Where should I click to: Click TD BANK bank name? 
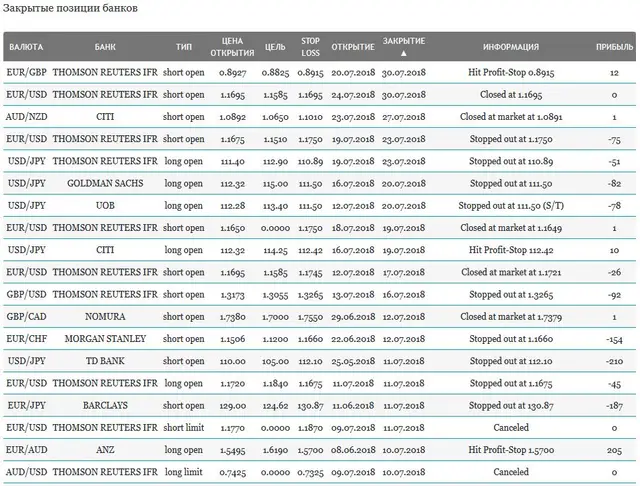pyautogui.click(x=105, y=361)
